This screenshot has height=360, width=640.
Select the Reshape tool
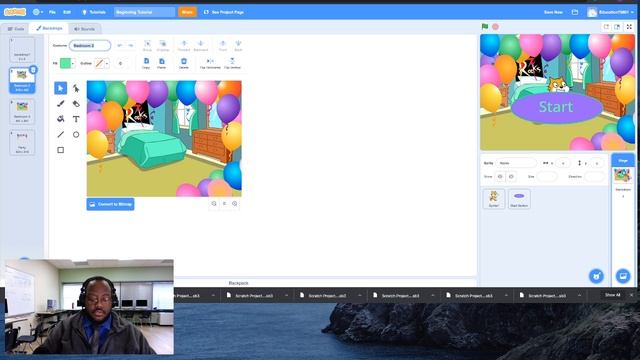coord(76,88)
